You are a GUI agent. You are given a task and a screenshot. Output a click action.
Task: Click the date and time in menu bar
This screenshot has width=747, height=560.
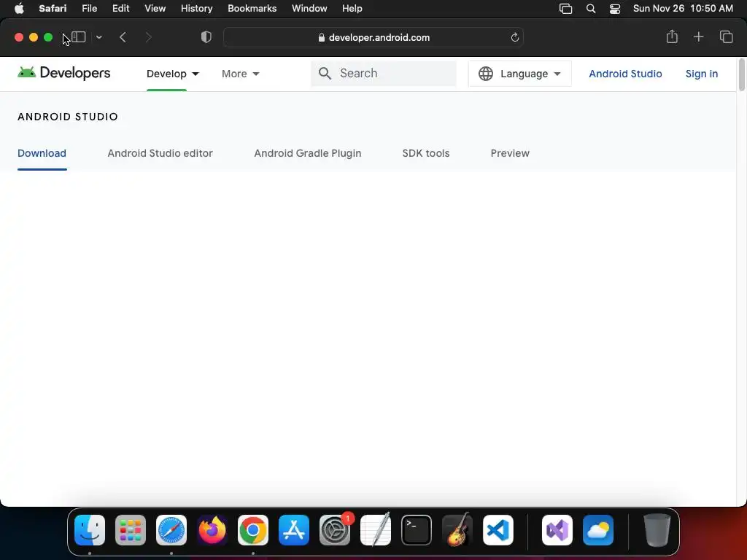point(683,9)
